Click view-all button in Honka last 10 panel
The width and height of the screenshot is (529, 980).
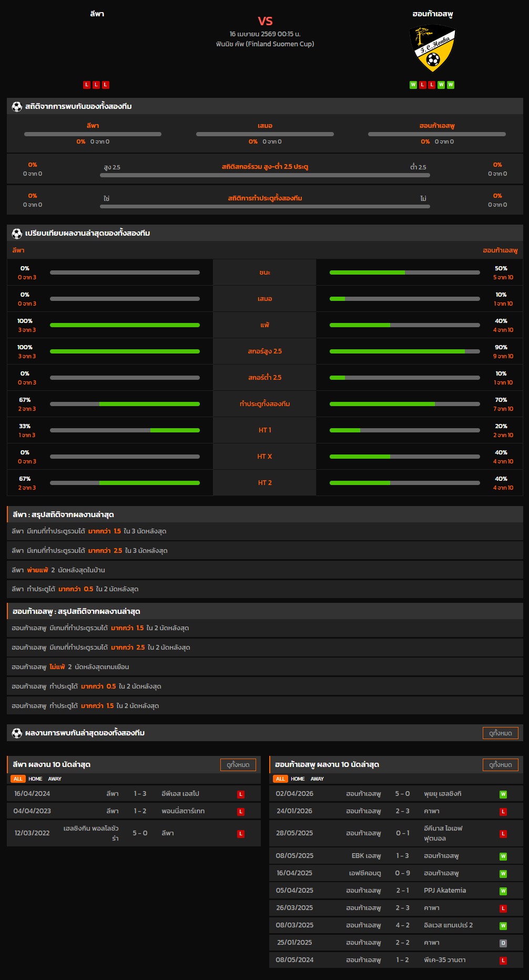pyautogui.click(x=500, y=765)
